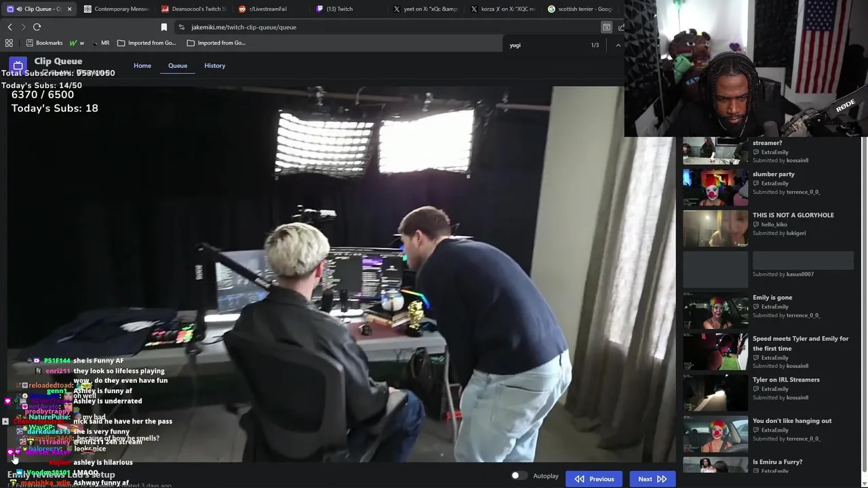Open the first 'Imported from Go...' folder
The image size is (868, 488).
pos(146,43)
